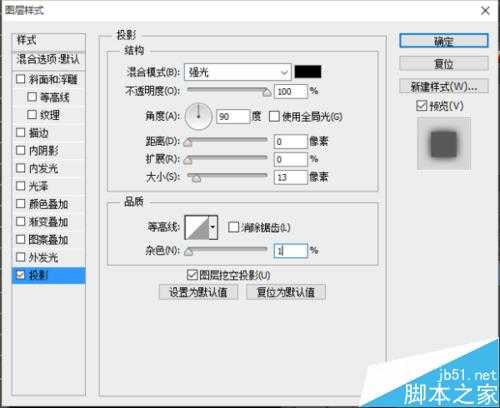This screenshot has height=408, width=500.
Task: Uncheck the 预览 preview checkbox
Action: pos(422,106)
